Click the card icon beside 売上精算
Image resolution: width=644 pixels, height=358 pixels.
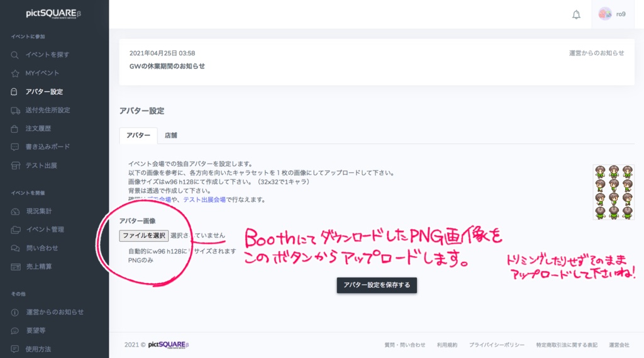click(x=16, y=267)
